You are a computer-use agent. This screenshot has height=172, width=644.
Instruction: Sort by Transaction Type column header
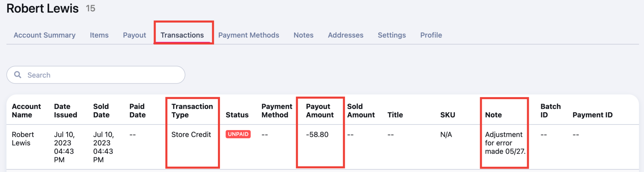[192, 111]
